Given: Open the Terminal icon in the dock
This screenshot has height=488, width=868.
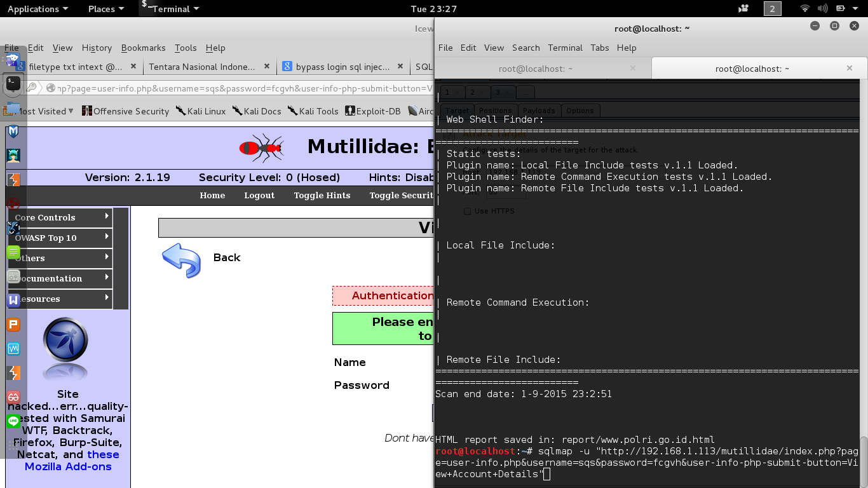Looking at the screenshot, I should 13,83.
